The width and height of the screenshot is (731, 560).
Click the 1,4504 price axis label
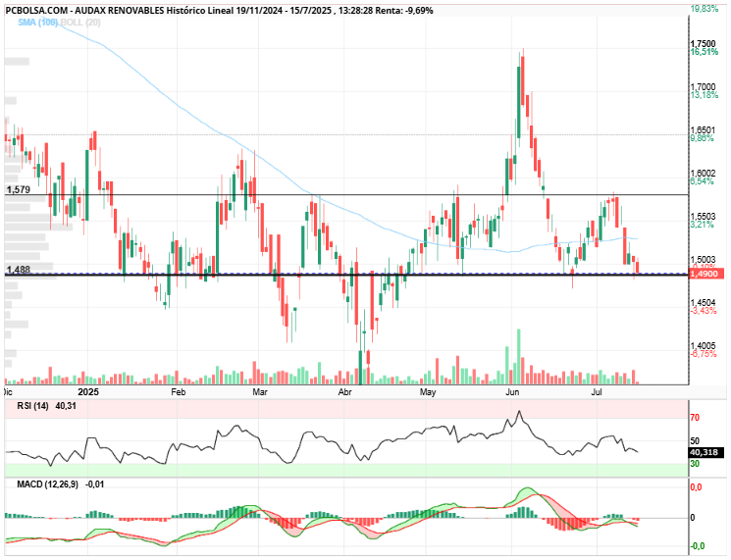click(703, 303)
